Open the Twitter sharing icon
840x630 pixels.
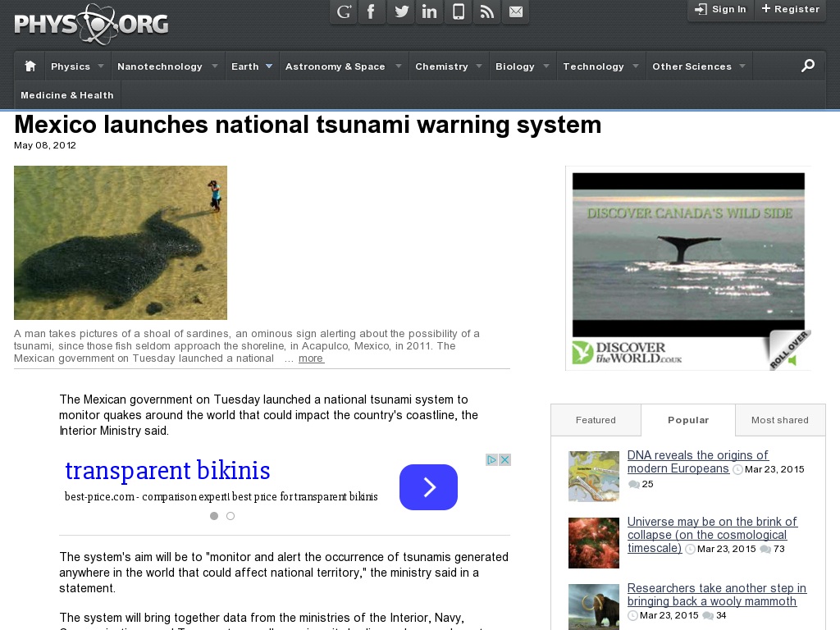[400, 11]
